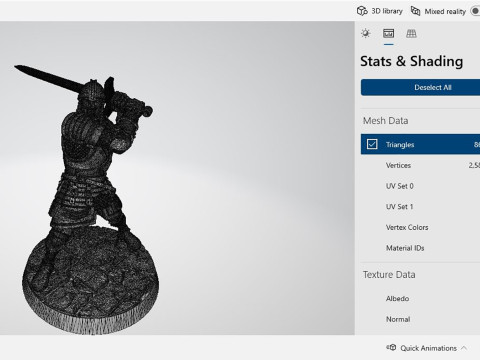Click the Deselect All button
Image resolution: width=480 pixels, height=360 pixels.
point(421,87)
